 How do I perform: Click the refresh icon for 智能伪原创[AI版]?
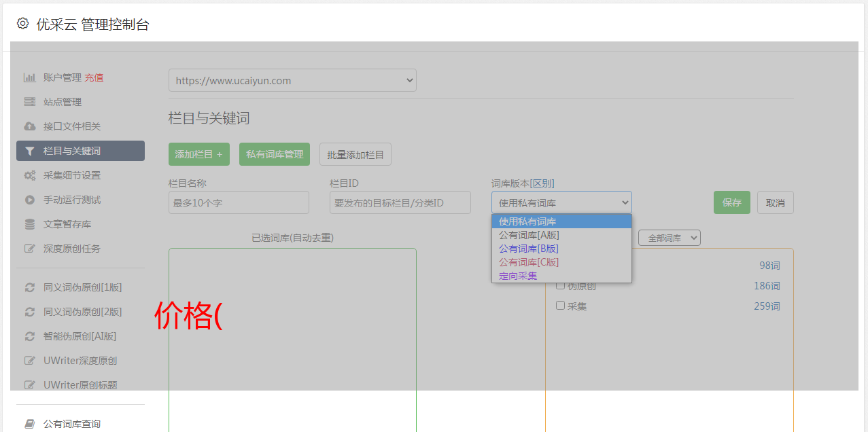click(30, 336)
